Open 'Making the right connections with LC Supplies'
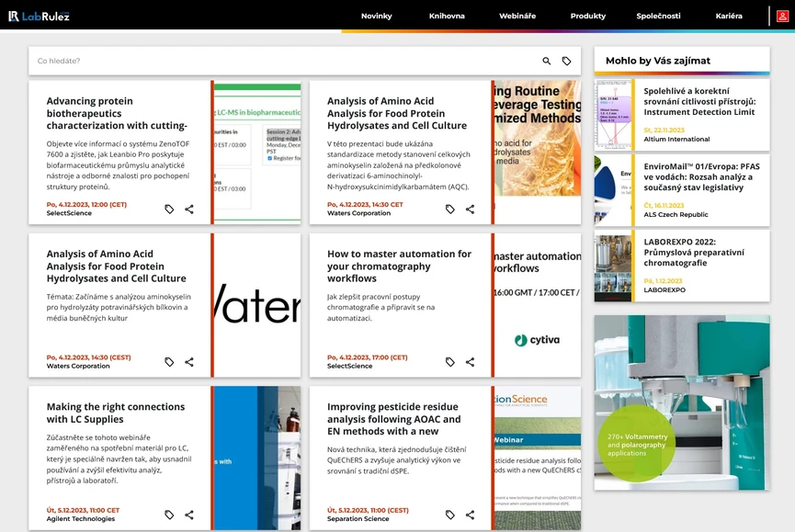The width and height of the screenshot is (795, 532). click(x=116, y=413)
